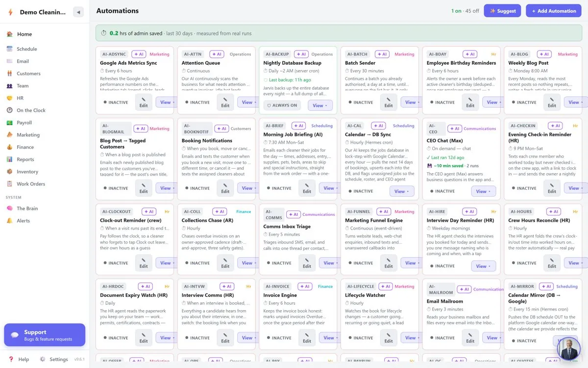Image resolution: width=588 pixels, height=368 pixels.
Task: Click the AI badge on Comms Inbox Triage
Action: pyautogui.click(x=293, y=214)
